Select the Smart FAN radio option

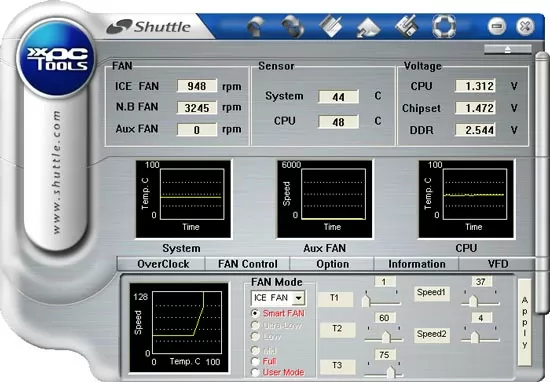[255, 313]
